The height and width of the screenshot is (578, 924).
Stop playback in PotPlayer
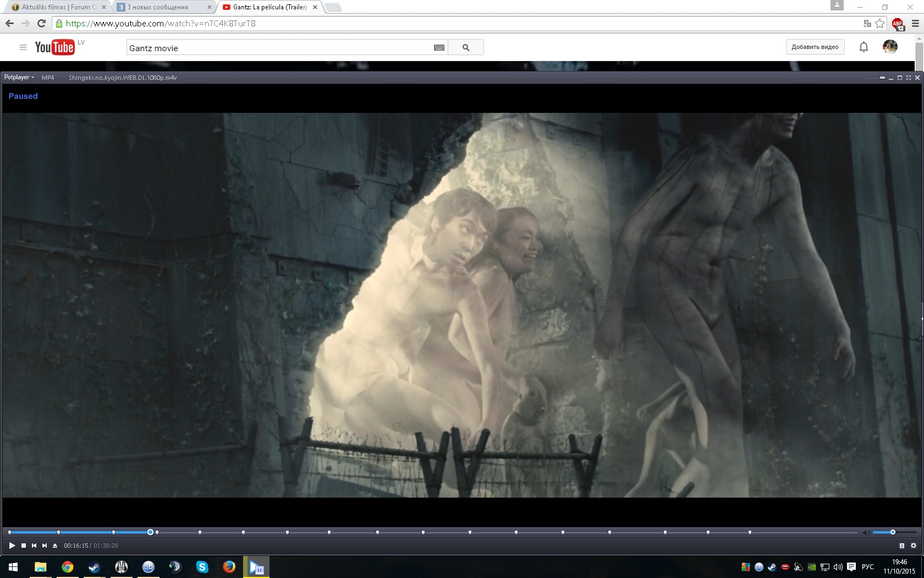pos(24,546)
